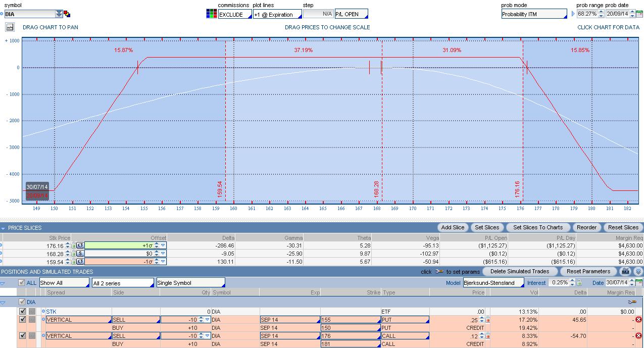The image size is (644, 348).
Task: Open the symbol DIA dropdown arrow
Action: (x=59, y=14)
